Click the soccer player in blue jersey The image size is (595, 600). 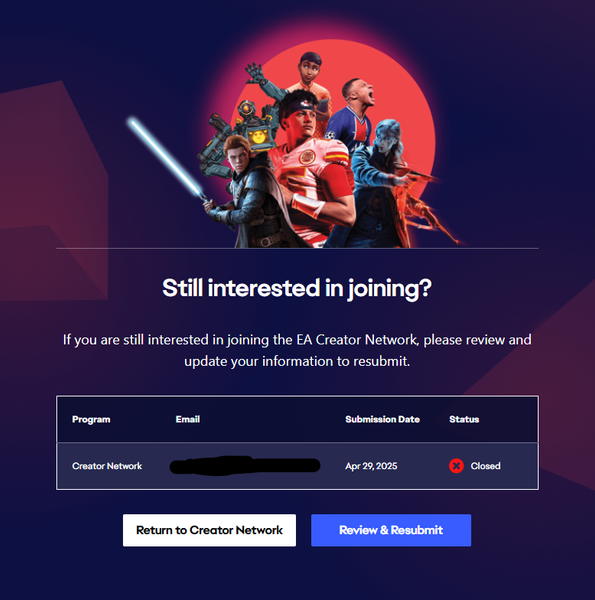(351, 115)
